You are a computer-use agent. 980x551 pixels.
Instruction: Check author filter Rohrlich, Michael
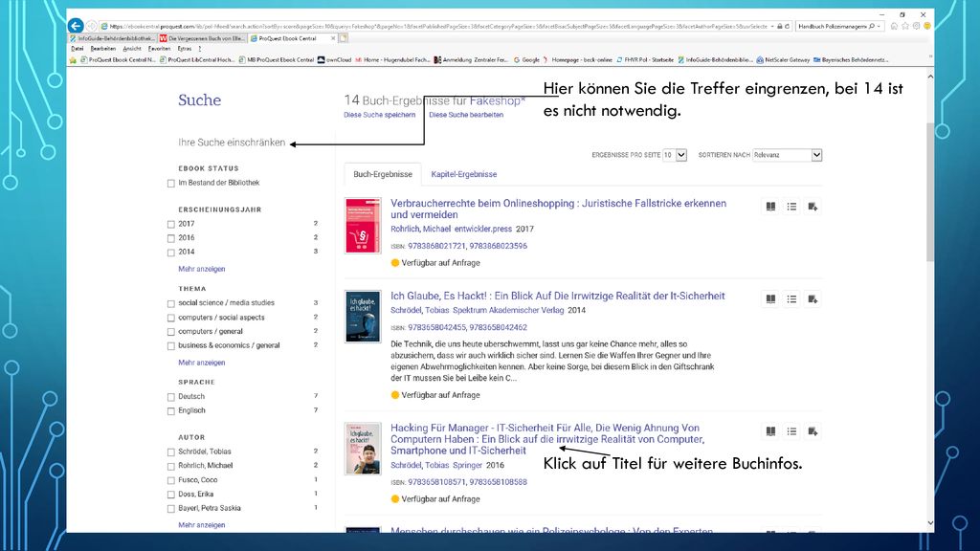coord(171,467)
